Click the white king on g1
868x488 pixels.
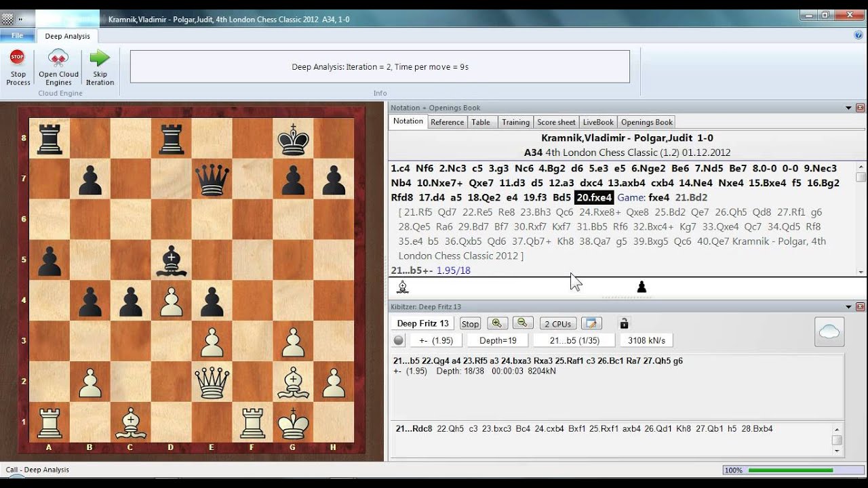point(293,424)
